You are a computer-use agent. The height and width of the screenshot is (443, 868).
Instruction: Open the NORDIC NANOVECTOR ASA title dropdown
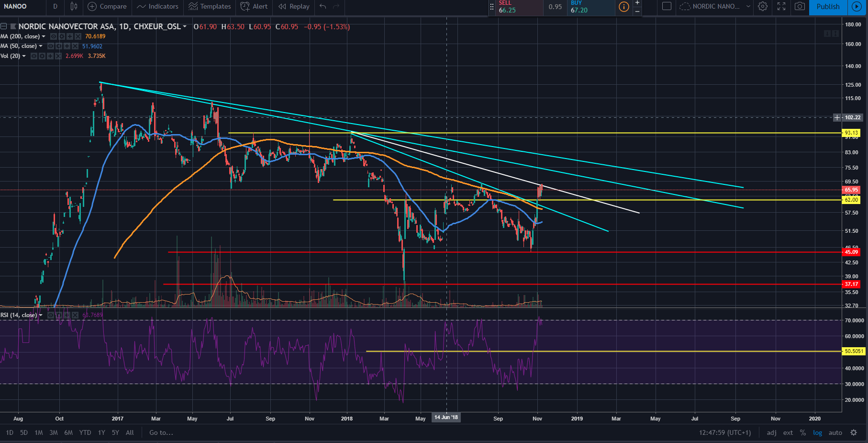click(184, 26)
